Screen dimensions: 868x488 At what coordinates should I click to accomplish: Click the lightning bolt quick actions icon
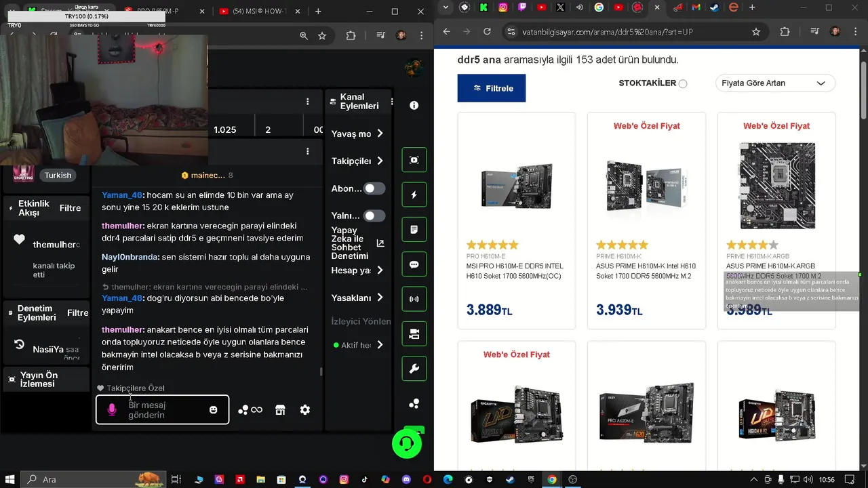pyautogui.click(x=414, y=195)
